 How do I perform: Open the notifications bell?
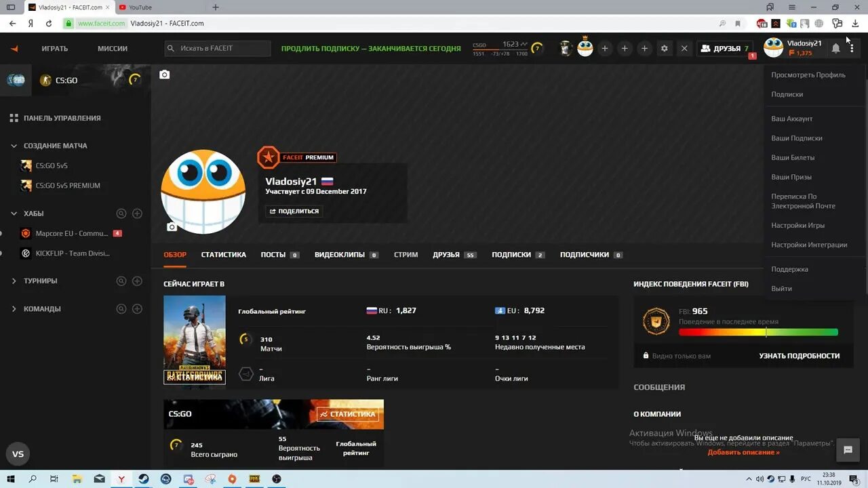pyautogui.click(x=835, y=48)
